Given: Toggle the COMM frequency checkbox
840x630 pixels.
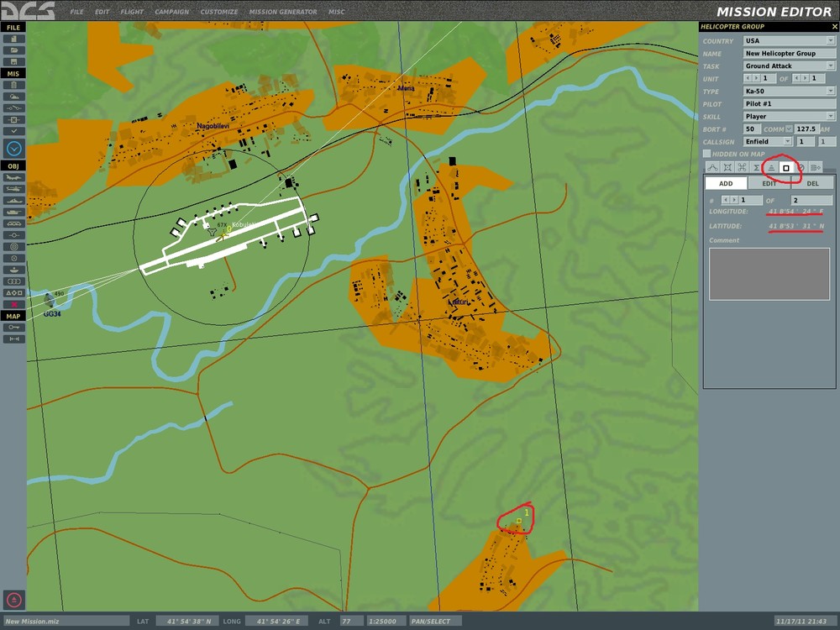Looking at the screenshot, I should 789,129.
